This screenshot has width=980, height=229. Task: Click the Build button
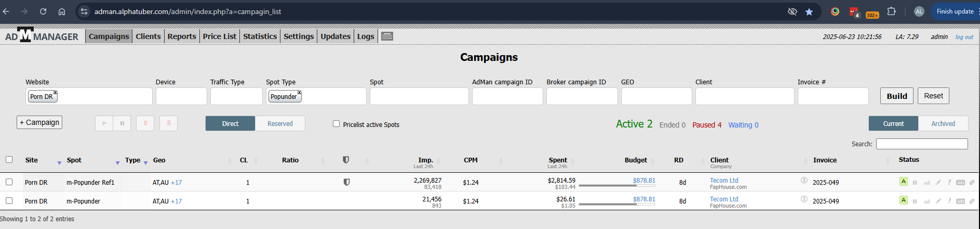(896, 96)
